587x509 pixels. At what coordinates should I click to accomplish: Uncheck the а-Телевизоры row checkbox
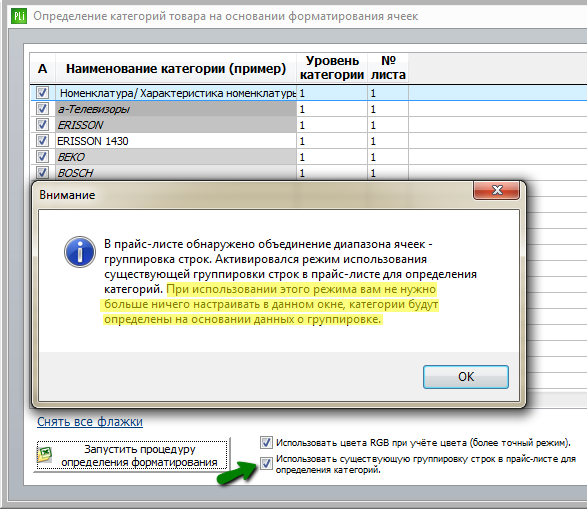pyautogui.click(x=42, y=109)
